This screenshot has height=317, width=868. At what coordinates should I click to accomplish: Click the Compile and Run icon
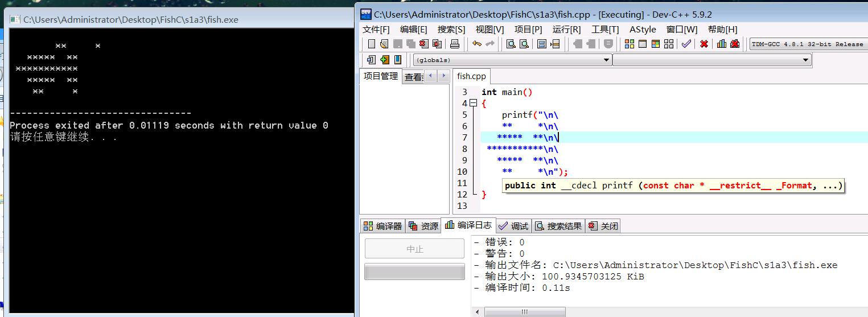(656, 44)
